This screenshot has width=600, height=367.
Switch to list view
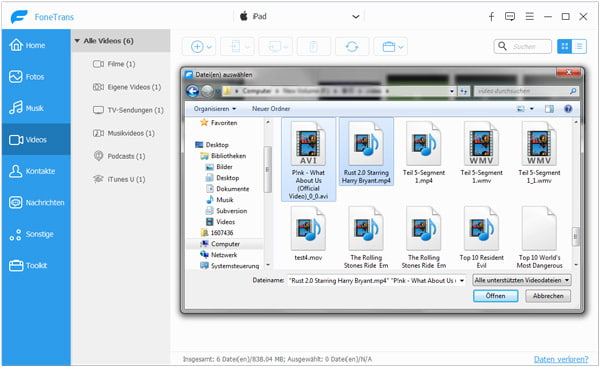click(x=579, y=46)
